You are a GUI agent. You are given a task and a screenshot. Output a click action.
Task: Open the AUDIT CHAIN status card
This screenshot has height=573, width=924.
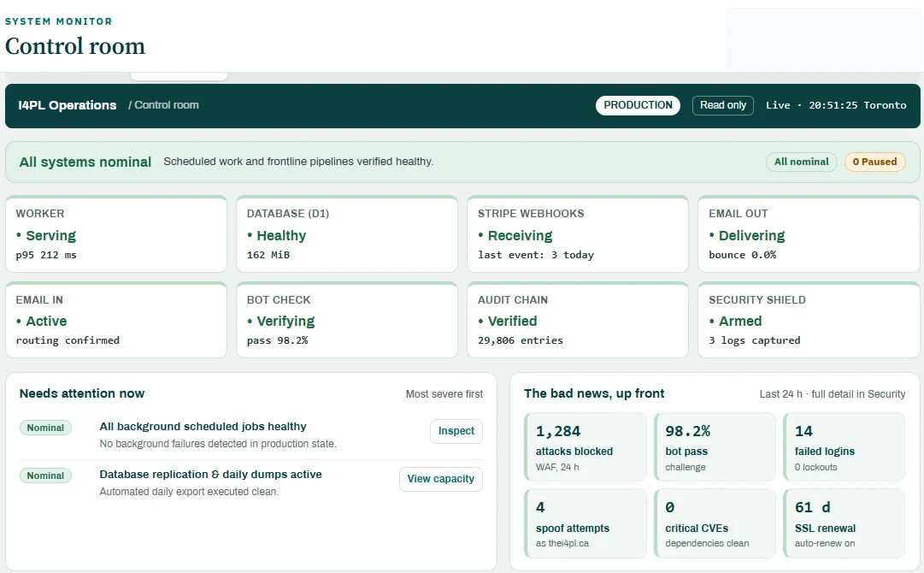pos(578,320)
